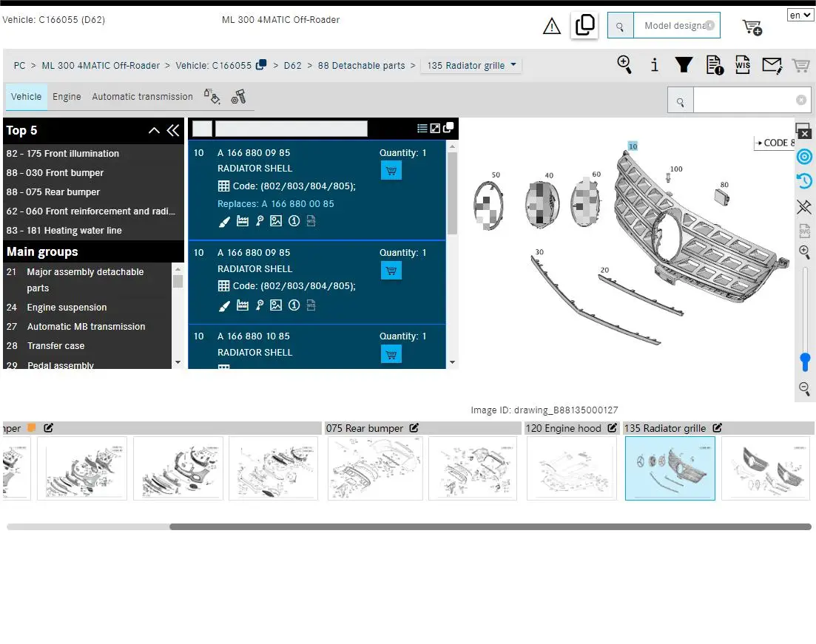Viewport: 816px width, 644px height.
Task: Adjust the drawing zoom slider handle
Action: point(805,362)
